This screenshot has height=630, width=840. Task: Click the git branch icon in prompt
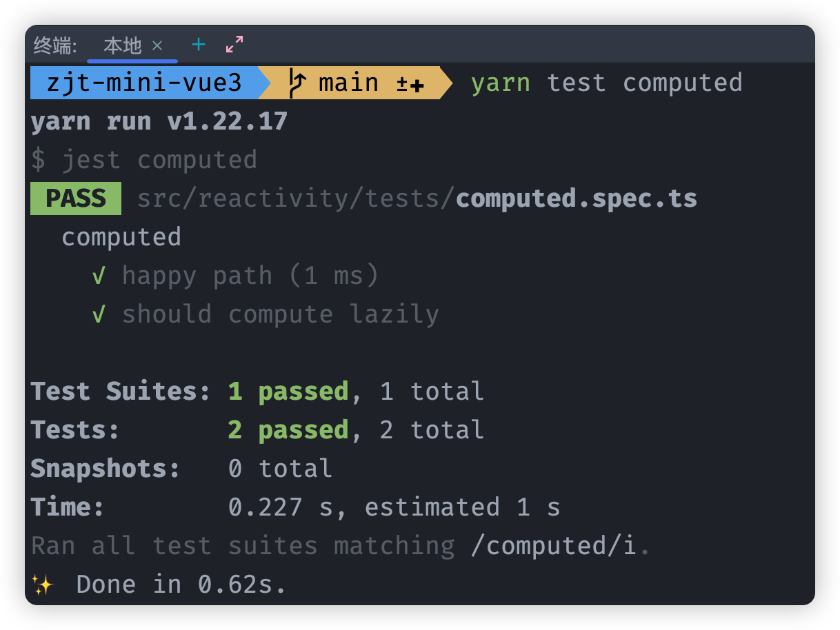point(297,83)
